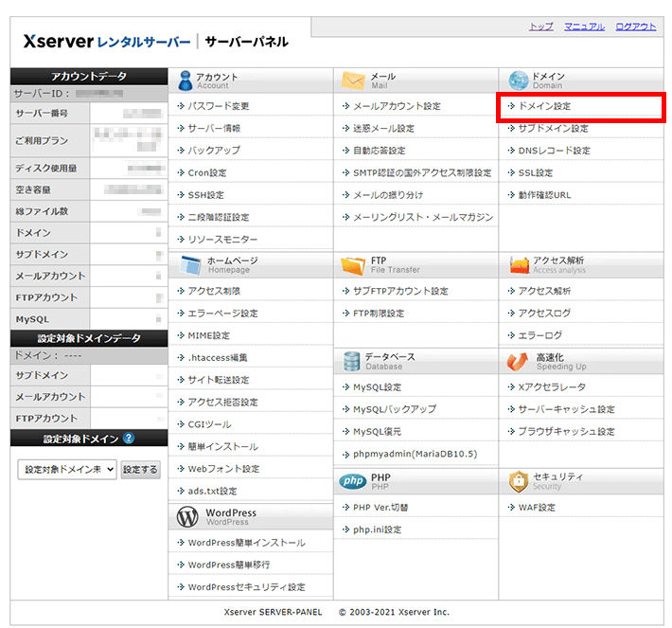Open メールアカウント設定
The height and width of the screenshot is (628, 672).
tap(397, 106)
